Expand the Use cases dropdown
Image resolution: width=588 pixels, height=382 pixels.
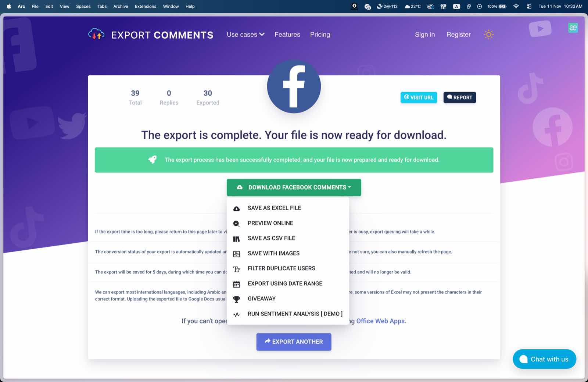[x=245, y=35]
